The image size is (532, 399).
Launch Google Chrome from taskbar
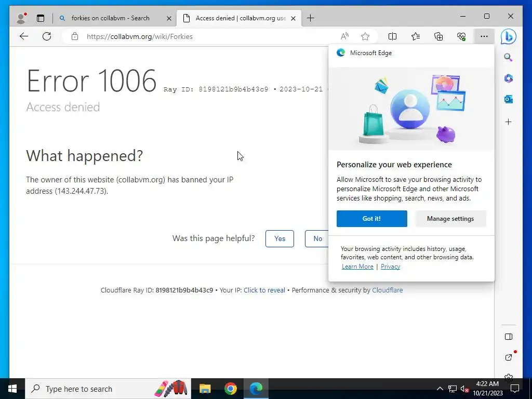point(230,389)
